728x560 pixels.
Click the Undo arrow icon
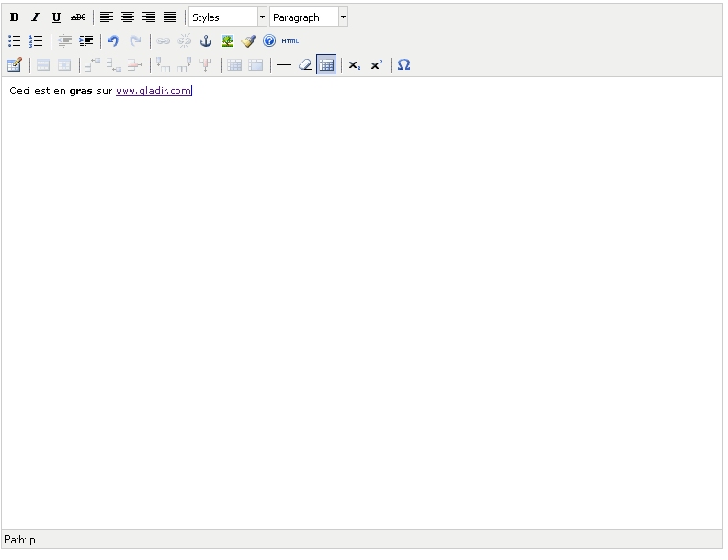tap(113, 41)
